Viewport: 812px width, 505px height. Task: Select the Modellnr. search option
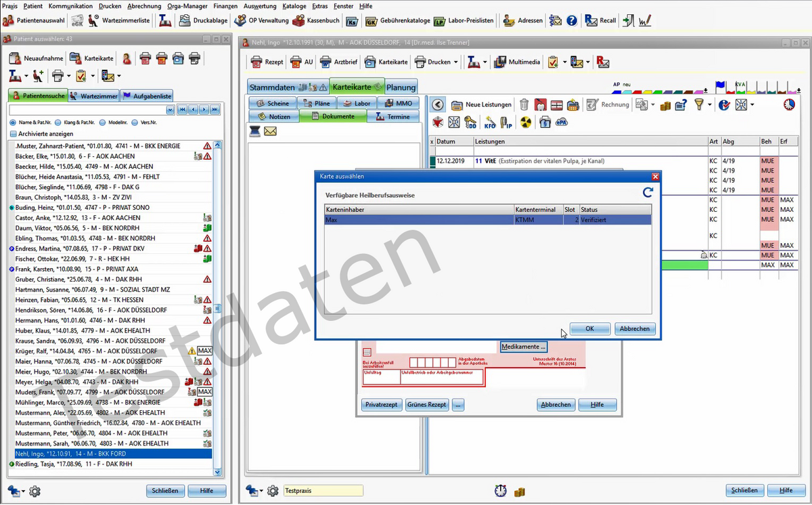[102, 123]
